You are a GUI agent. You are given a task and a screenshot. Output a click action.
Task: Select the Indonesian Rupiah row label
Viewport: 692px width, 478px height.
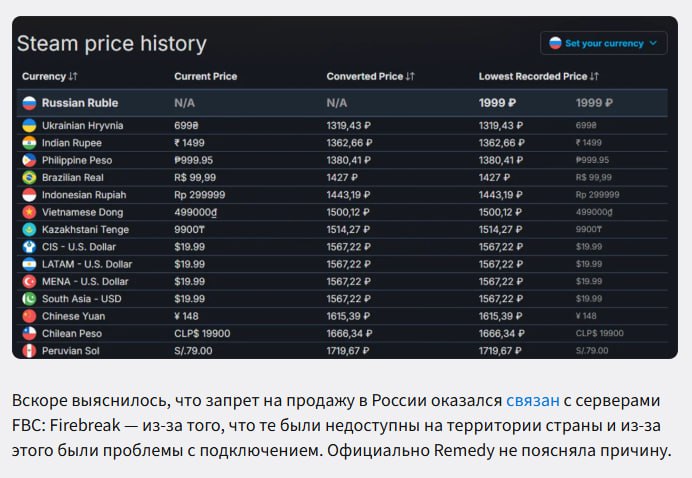click(x=85, y=195)
